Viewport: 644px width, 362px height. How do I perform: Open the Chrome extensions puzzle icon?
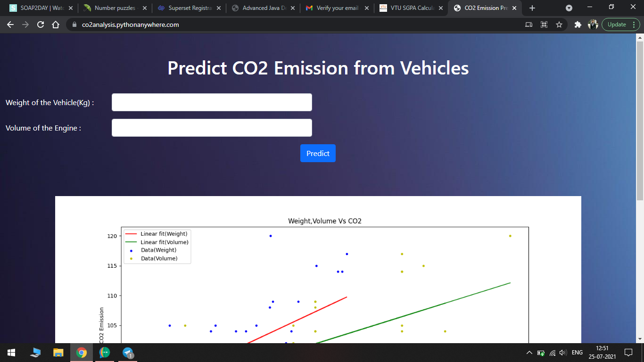(578, 25)
